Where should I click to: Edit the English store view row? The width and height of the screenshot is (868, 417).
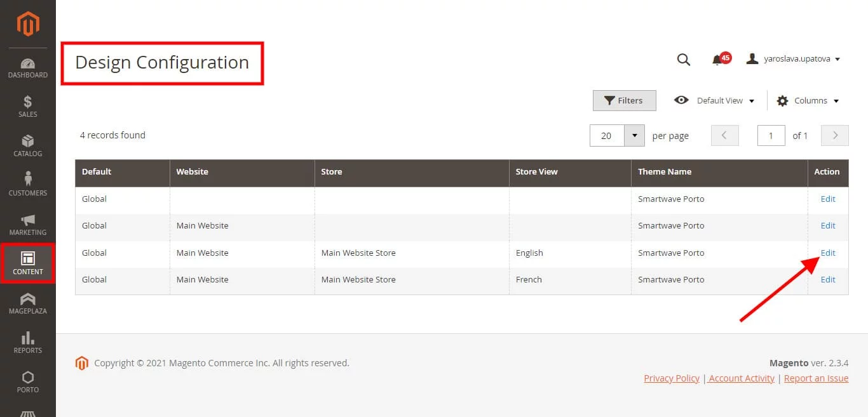pos(827,253)
